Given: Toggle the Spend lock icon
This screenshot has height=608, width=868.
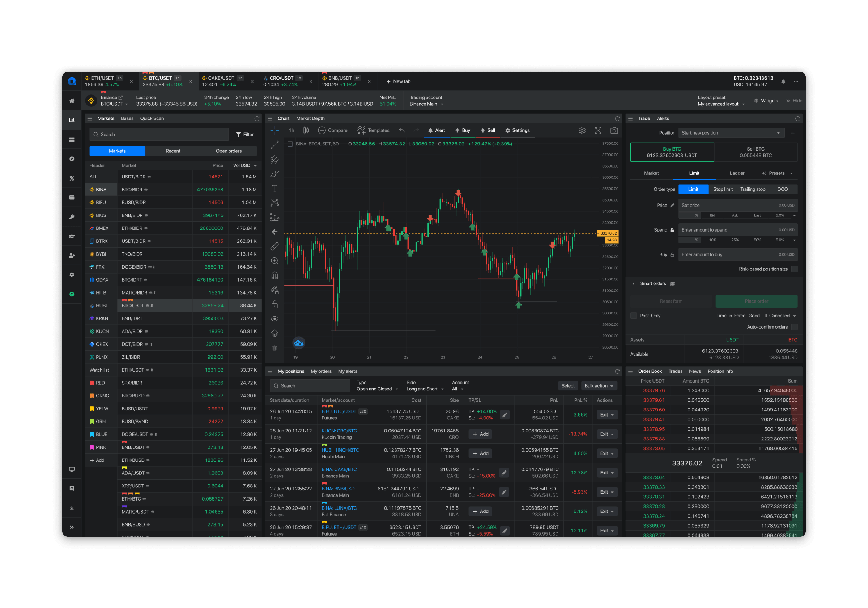Looking at the screenshot, I should (x=672, y=230).
